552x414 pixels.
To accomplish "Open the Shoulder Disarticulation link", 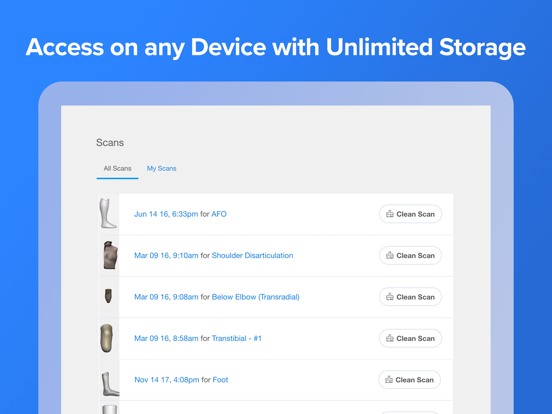I will pos(252,256).
